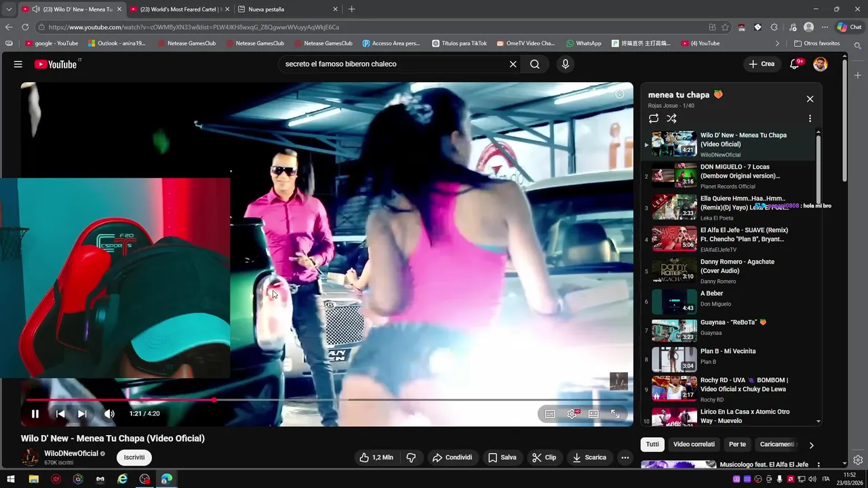Toggle playlist shuffle
The height and width of the screenshot is (488, 868).
click(671, 119)
